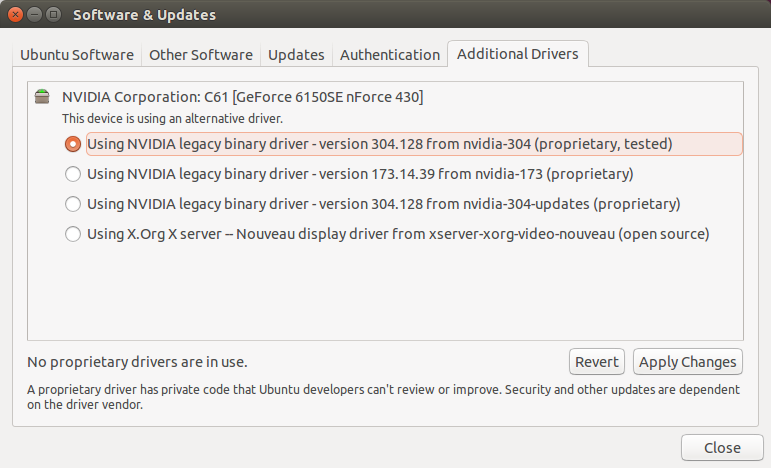Click the proprietary driver explanation paragraph
Image resolution: width=771 pixels, height=468 pixels.
point(384,397)
